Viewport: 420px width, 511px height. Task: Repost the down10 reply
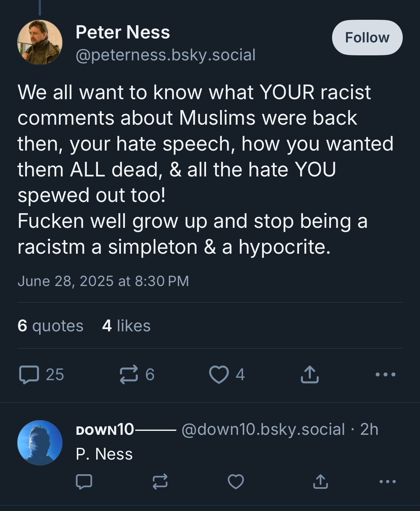click(160, 482)
